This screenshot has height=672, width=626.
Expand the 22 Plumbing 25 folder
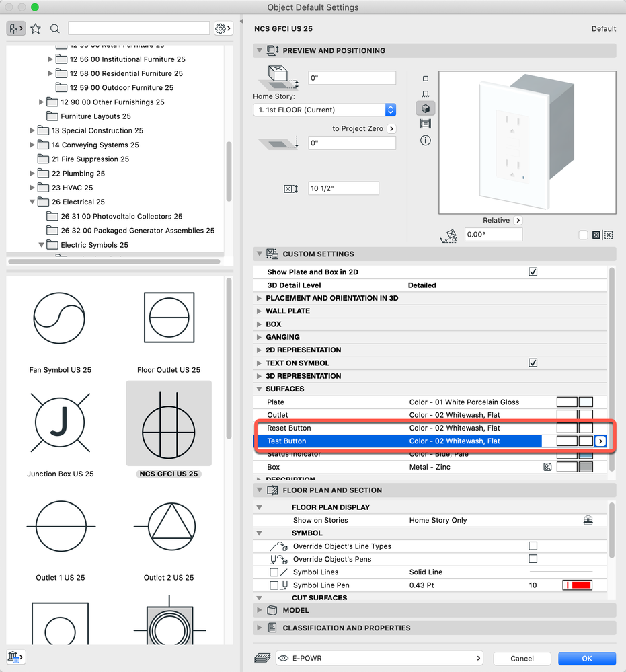click(32, 173)
